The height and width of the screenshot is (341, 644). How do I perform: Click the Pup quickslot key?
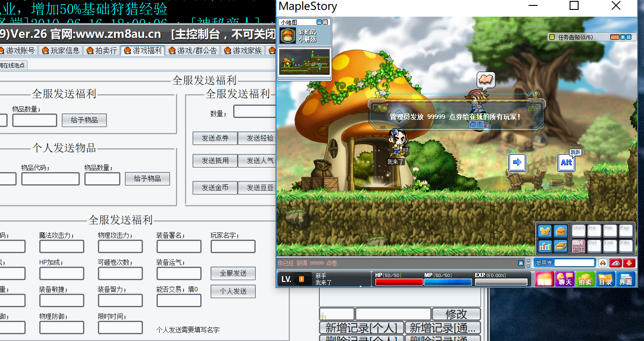coord(626,231)
